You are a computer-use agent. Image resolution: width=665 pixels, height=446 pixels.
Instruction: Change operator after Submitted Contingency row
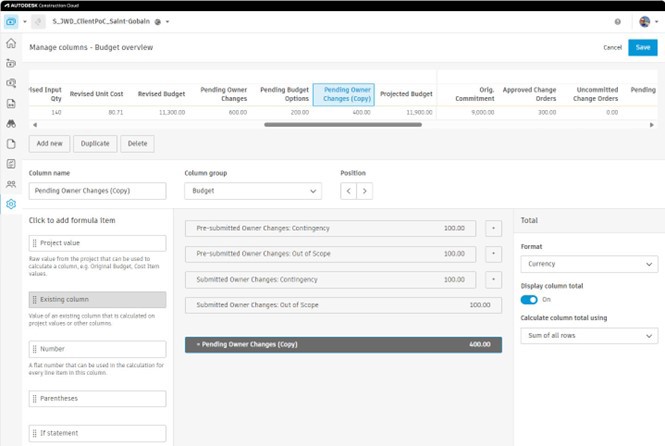coord(493,280)
